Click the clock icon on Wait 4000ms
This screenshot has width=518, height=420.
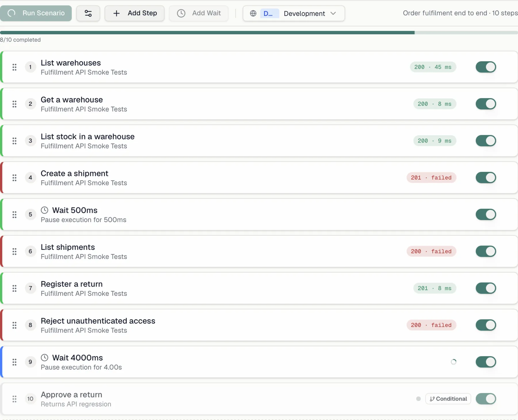(45, 358)
